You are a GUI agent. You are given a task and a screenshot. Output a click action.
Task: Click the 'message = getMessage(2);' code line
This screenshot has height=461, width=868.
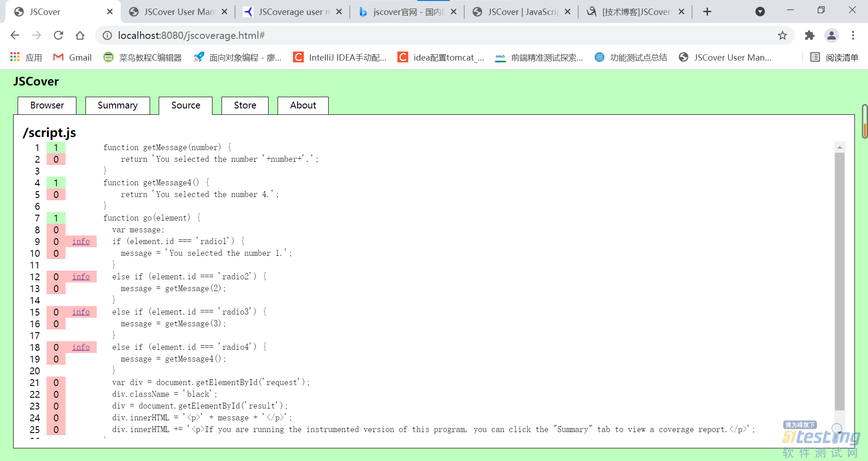(x=173, y=288)
